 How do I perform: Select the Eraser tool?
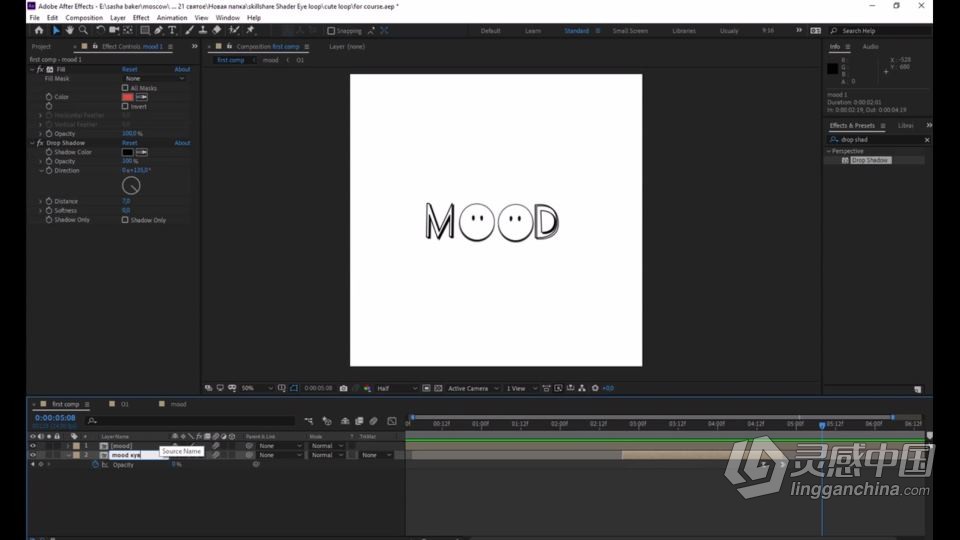216,30
